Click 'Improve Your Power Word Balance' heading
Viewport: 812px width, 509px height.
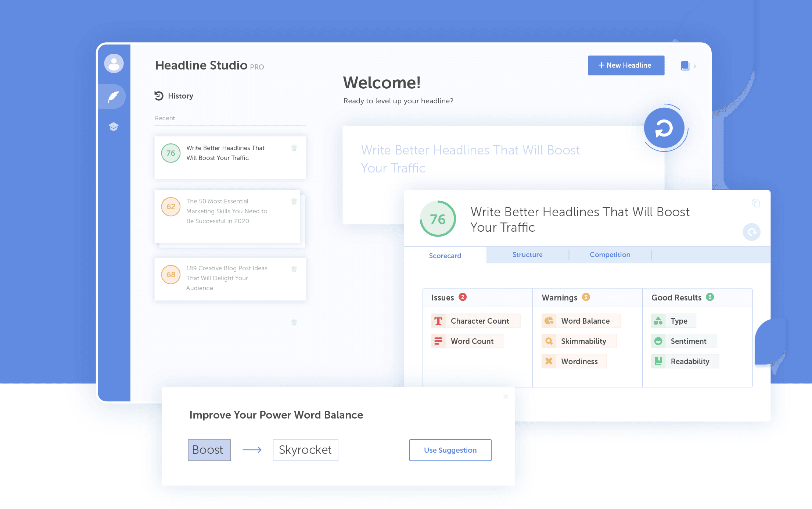point(276,415)
